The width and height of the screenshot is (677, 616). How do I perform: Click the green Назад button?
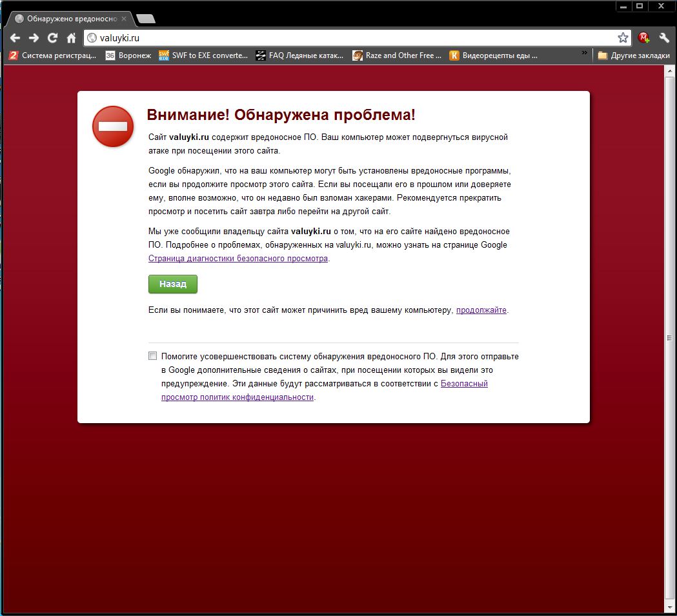[173, 284]
